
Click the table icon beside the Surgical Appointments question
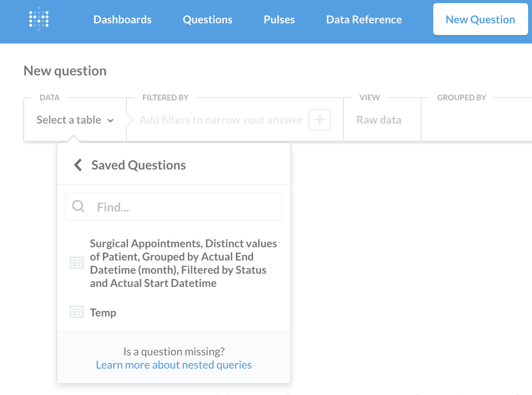[77, 263]
